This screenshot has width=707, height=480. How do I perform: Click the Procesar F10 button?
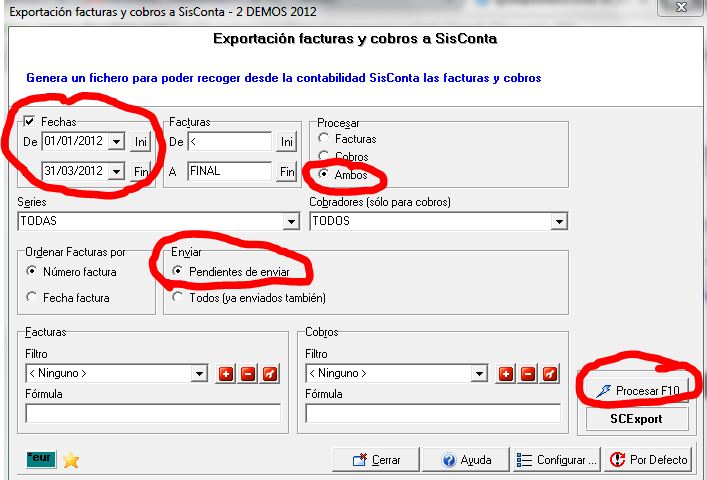click(637, 390)
